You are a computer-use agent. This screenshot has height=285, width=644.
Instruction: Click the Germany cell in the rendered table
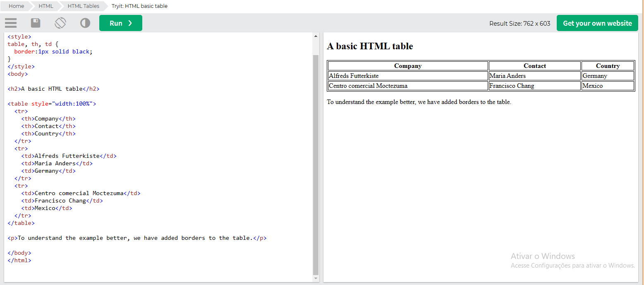[595, 76]
